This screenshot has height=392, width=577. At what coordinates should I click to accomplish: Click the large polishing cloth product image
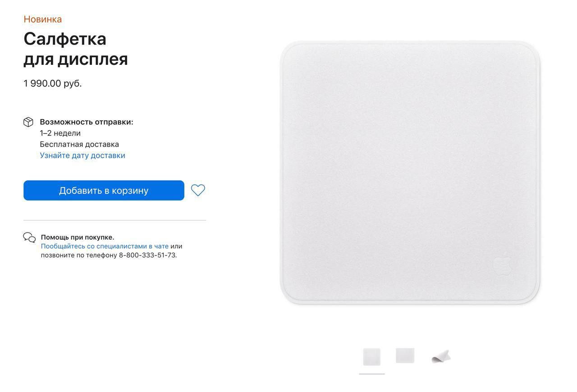(x=410, y=173)
